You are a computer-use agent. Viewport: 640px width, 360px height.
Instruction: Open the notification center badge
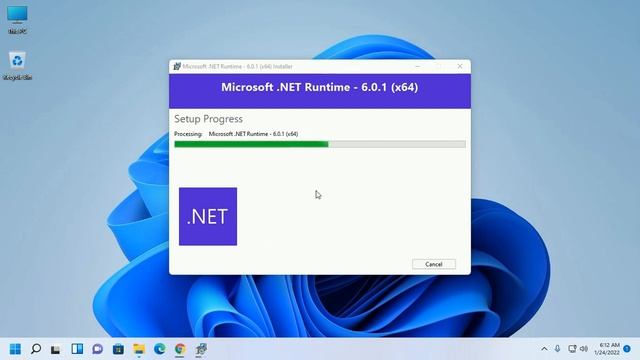pos(627,349)
